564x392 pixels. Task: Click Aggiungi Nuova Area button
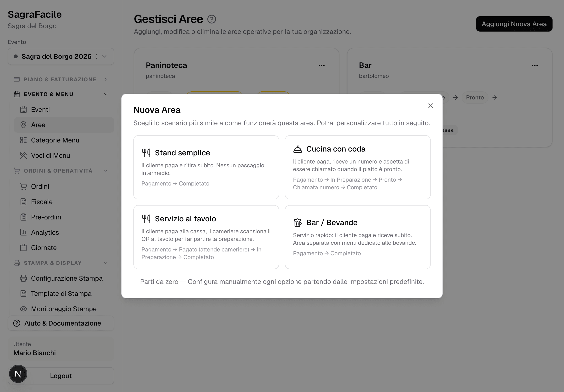(x=514, y=24)
